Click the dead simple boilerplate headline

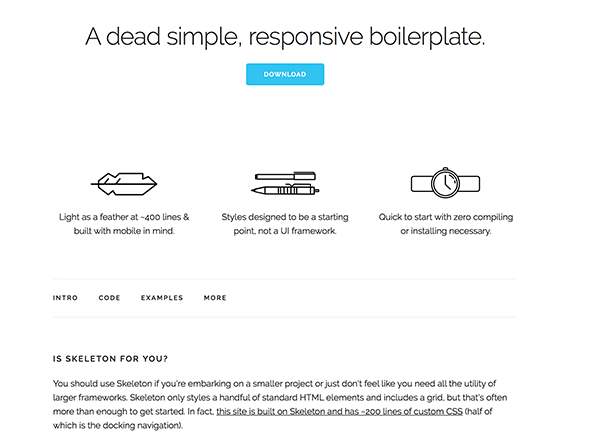(x=285, y=37)
